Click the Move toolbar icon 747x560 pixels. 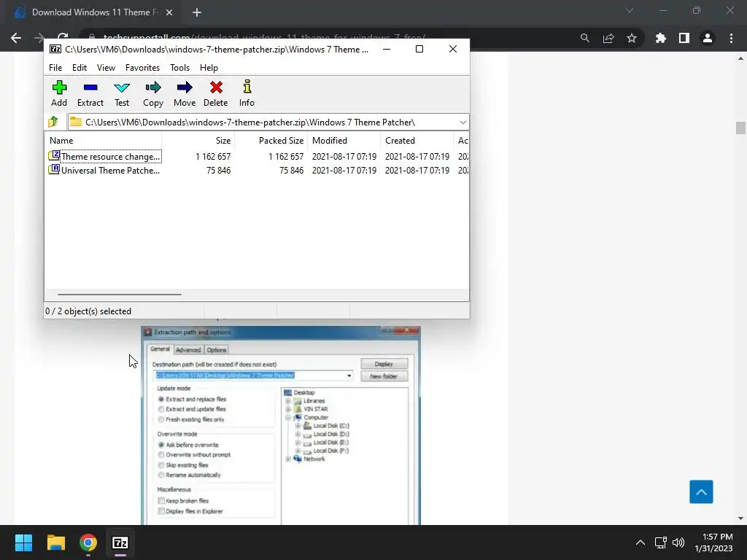[x=185, y=93]
